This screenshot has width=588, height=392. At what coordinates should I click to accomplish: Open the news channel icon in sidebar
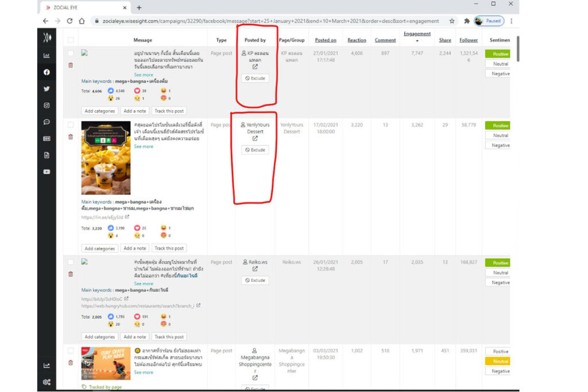point(47,139)
